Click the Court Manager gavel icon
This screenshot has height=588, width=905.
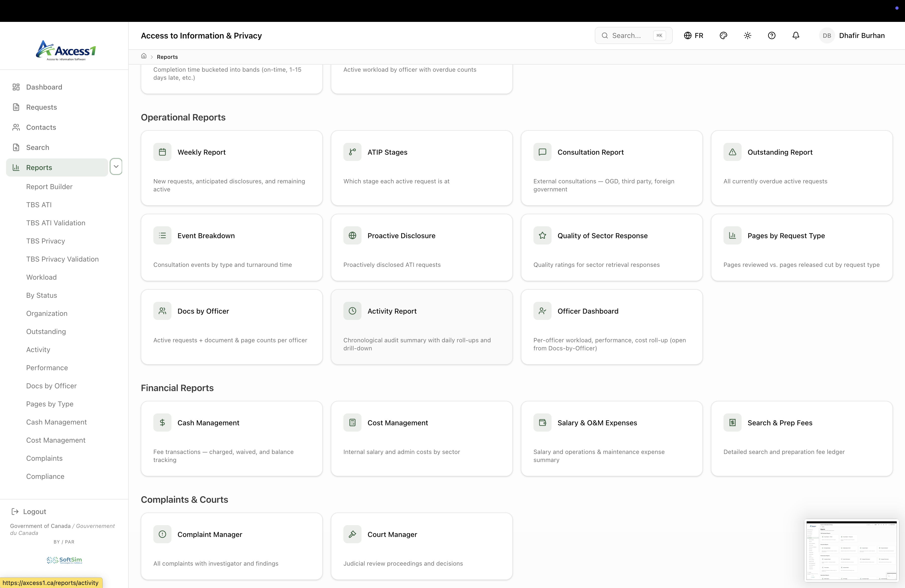coord(352,534)
